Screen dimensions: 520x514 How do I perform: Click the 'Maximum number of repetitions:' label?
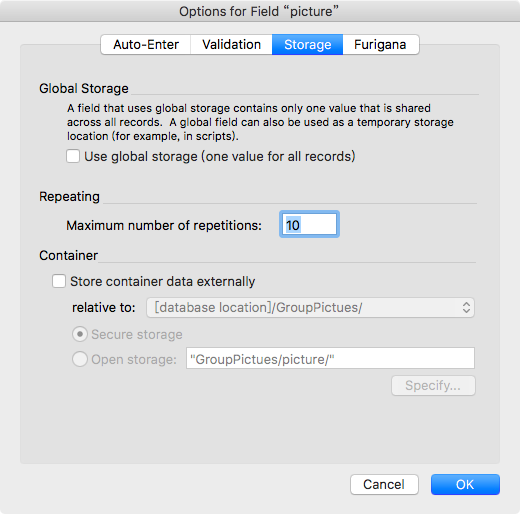coord(164,225)
